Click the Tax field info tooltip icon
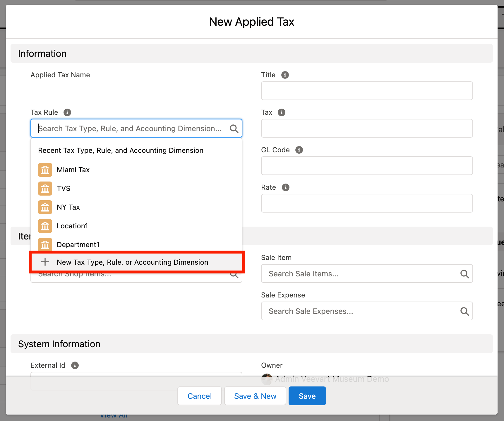 (x=281, y=112)
